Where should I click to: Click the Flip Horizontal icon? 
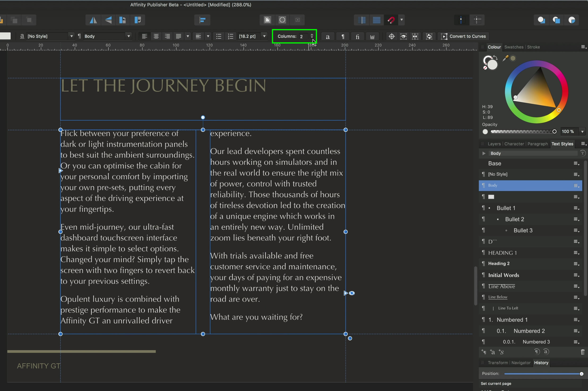pyautogui.click(x=93, y=20)
